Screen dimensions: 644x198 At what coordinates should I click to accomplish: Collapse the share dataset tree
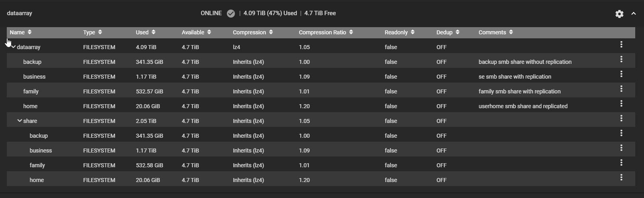coord(20,121)
